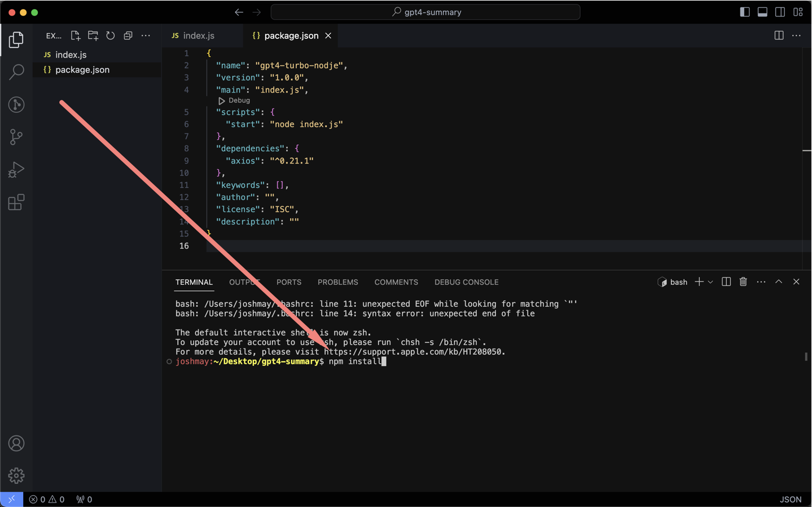Open the Accounts menu icon
The width and height of the screenshot is (812, 507).
(16, 444)
